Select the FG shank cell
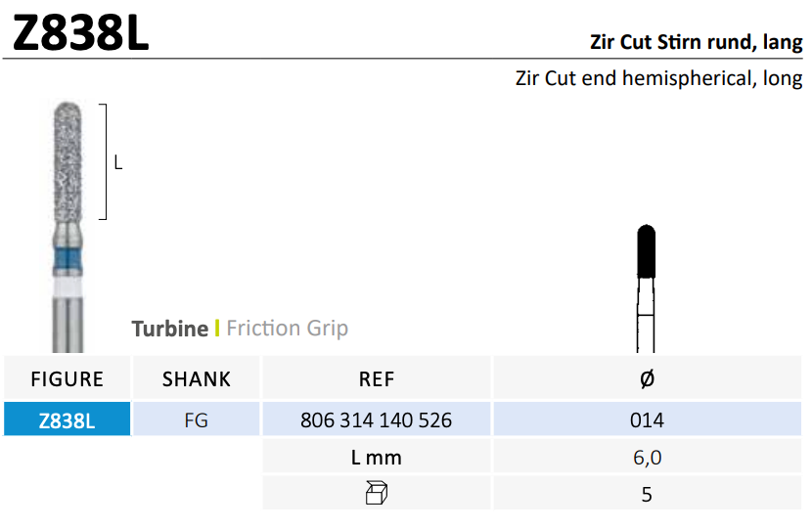This screenshot has height=530, width=812. pyautogui.click(x=197, y=420)
